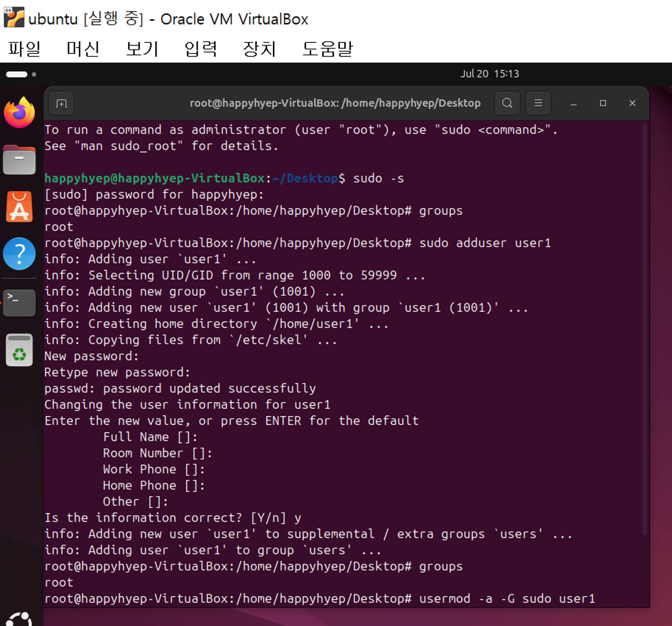Image resolution: width=672 pixels, height=626 pixels.
Task: Open the Files manager dock icon
Action: click(x=19, y=160)
